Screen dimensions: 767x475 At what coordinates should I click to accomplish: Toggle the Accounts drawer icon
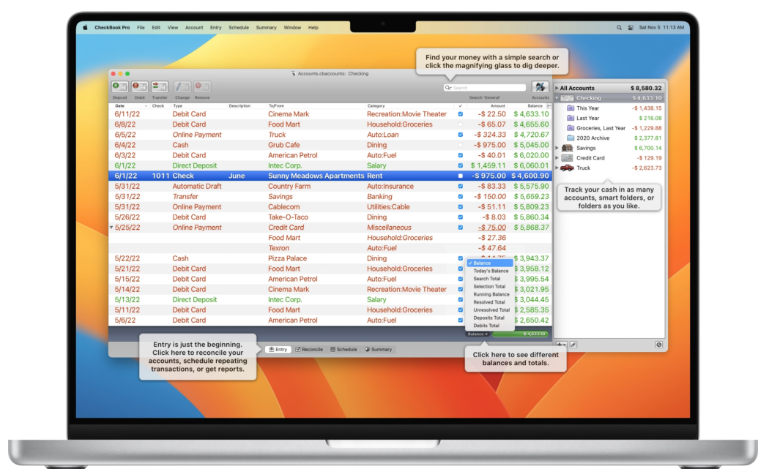click(540, 88)
